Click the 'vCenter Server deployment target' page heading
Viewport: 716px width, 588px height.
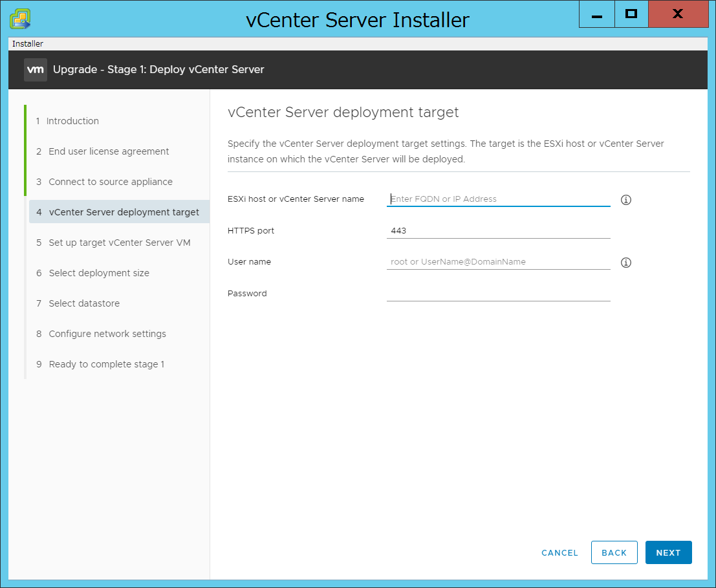[343, 113]
